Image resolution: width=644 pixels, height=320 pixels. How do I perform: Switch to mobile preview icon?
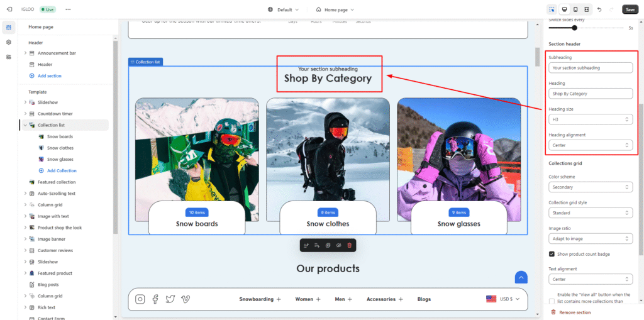(575, 9)
